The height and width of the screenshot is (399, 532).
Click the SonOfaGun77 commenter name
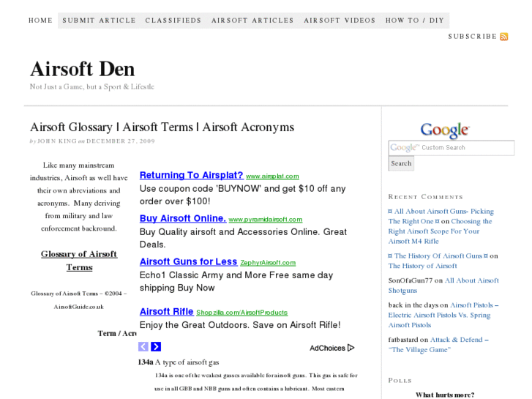click(x=411, y=280)
